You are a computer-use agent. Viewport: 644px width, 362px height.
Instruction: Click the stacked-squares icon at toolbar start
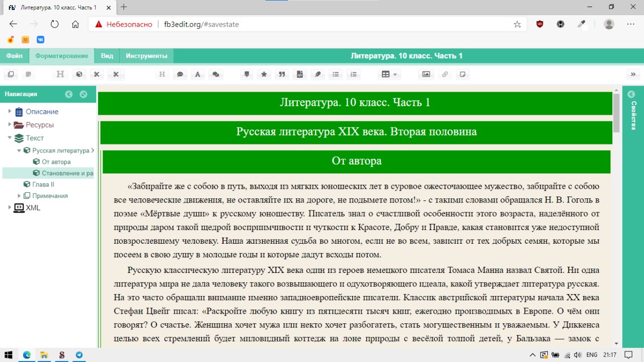pos(11,75)
